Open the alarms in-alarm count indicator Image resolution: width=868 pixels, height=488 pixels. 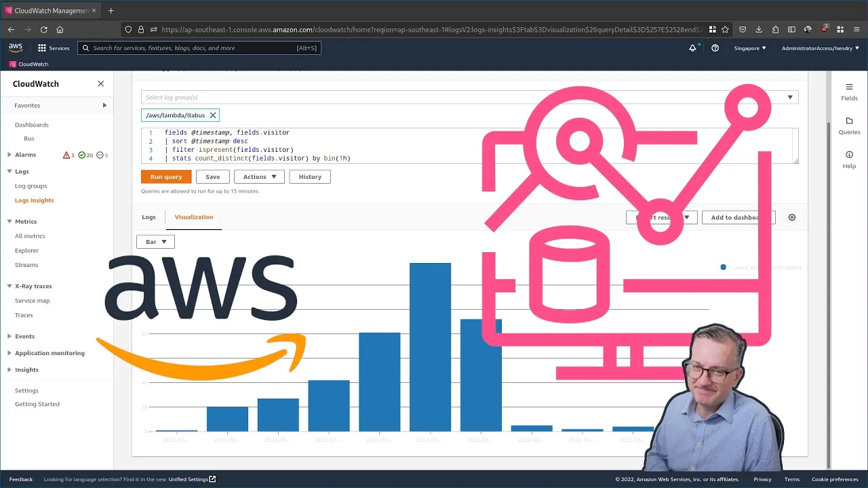click(x=68, y=155)
